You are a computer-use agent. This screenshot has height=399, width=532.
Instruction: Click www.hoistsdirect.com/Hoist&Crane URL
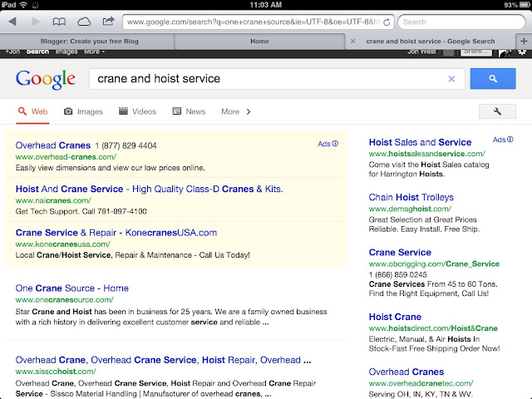433,328
